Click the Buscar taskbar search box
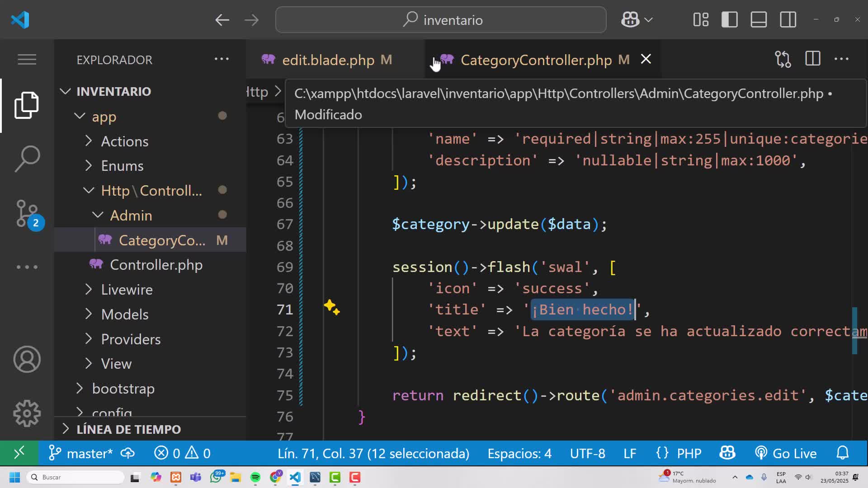This screenshot has height=488, width=868. [75, 477]
